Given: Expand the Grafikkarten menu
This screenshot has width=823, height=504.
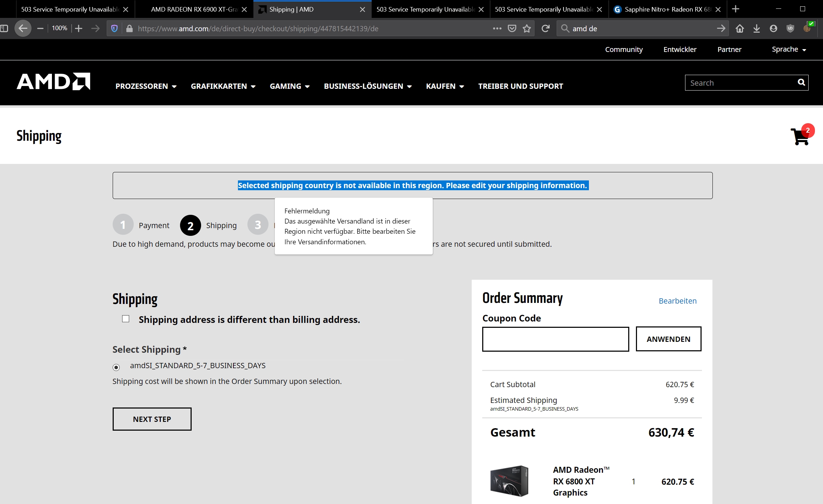Looking at the screenshot, I should coord(223,86).
